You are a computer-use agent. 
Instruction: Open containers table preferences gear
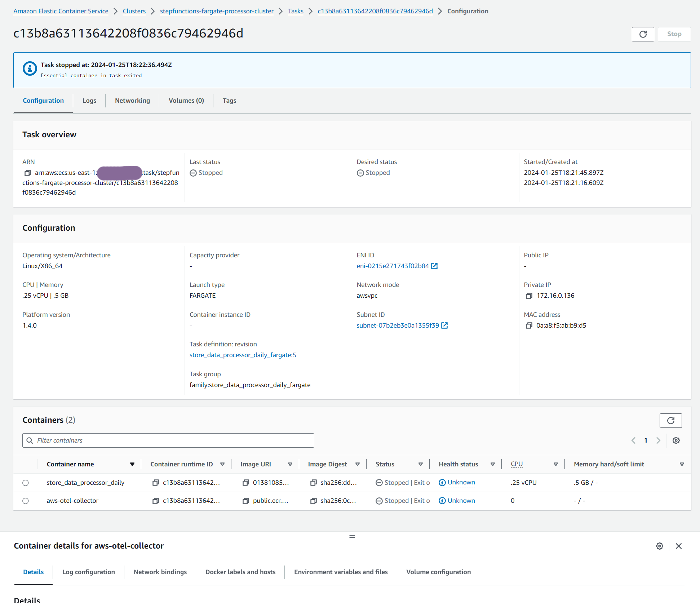pos(676,440)
